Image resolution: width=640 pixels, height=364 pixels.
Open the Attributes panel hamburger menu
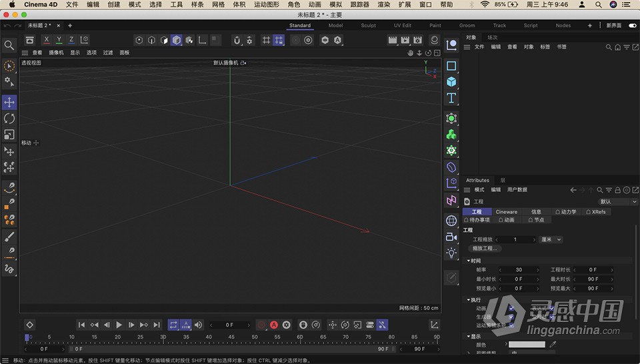(x=467, y=190)
